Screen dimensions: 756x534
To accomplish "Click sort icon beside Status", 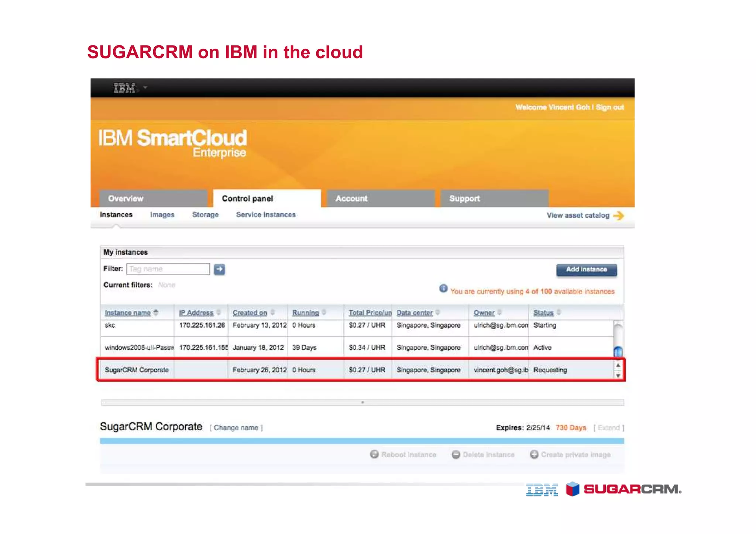I will pos(559,313).
